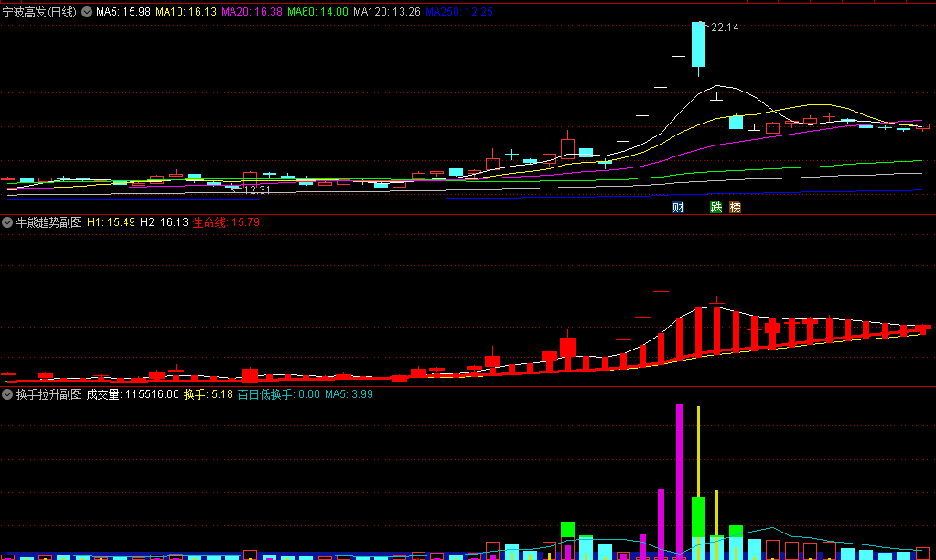Select the MA120: 13.26 label
Viewport: 936px width, 560px height.
click(x=386, y=12)
